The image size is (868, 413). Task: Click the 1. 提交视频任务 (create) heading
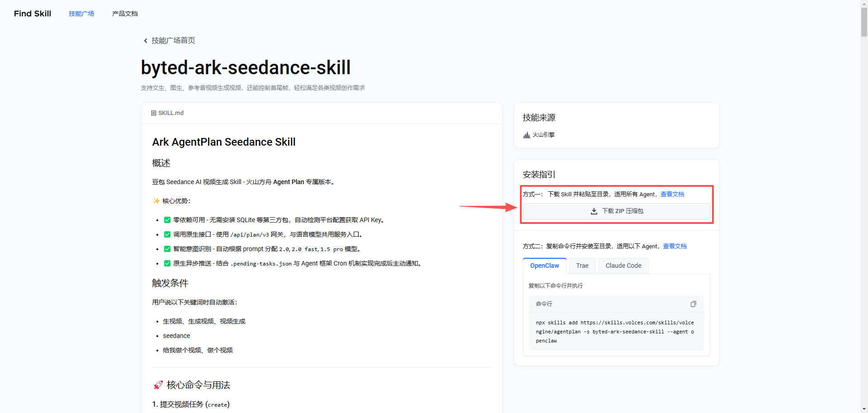pyautogui.click(x=191, y=404)
